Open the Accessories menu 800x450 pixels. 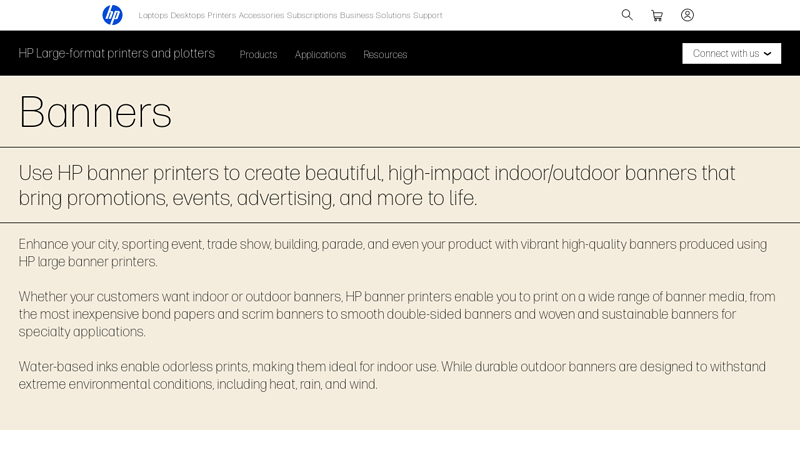pos(261,15)
